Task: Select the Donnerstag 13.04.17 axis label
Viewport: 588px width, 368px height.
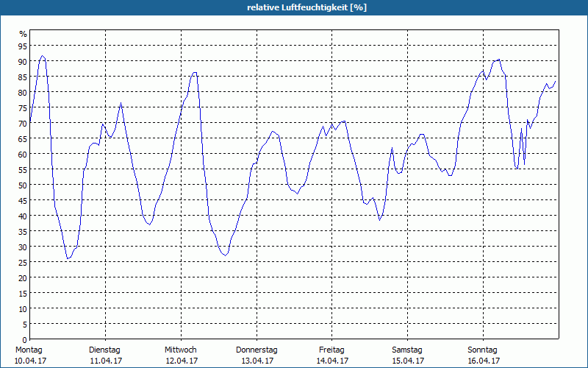Action: [257, 355]
